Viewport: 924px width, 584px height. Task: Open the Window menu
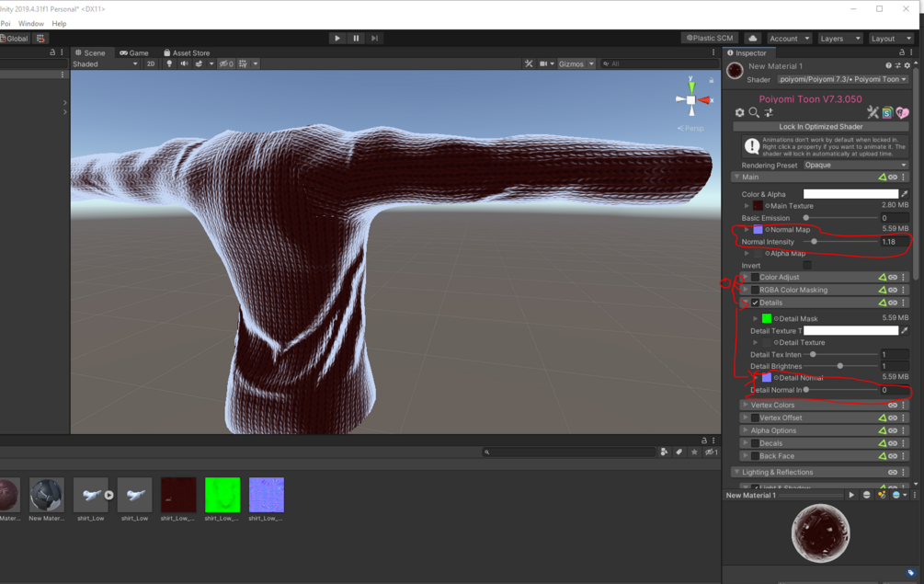(30, 24)
